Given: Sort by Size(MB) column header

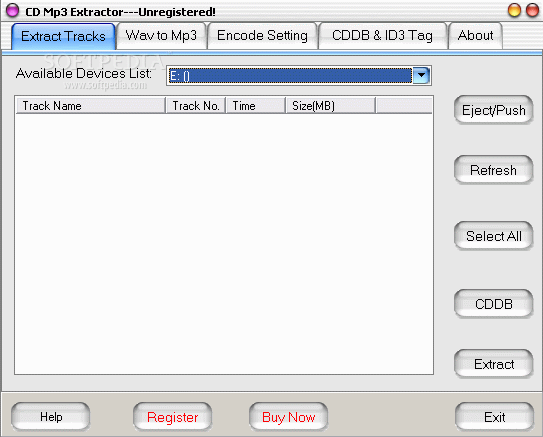Looking at the screenshot, I should click(x=331, y=106).
